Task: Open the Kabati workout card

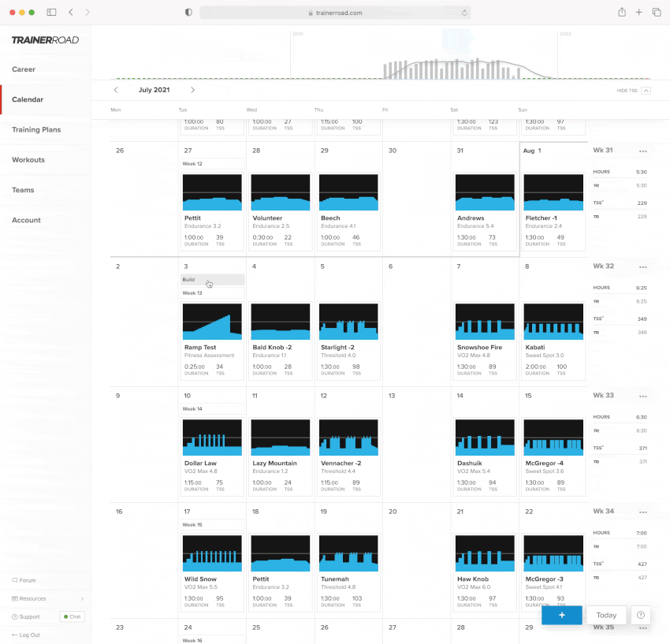Action: [x=553, y=341]
